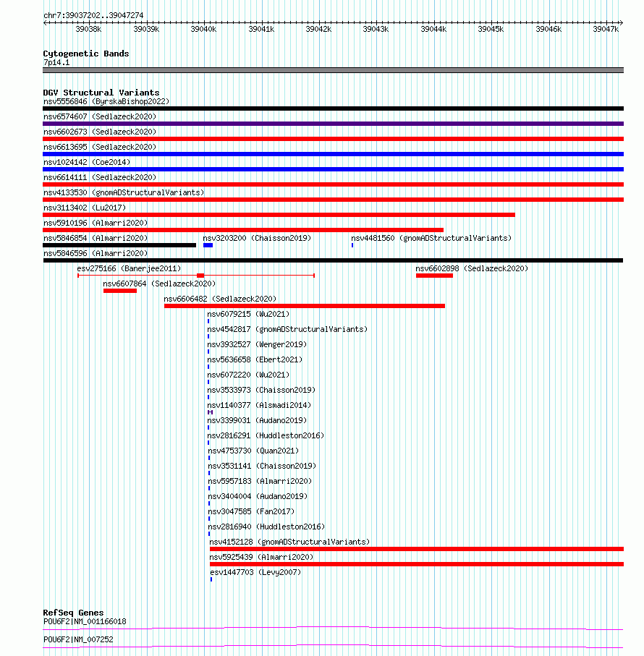The height and width of the screenshot is (656, 644).
Task: Click the chr7:39037202..39047274 coordinate label
Action: (93, 15)
